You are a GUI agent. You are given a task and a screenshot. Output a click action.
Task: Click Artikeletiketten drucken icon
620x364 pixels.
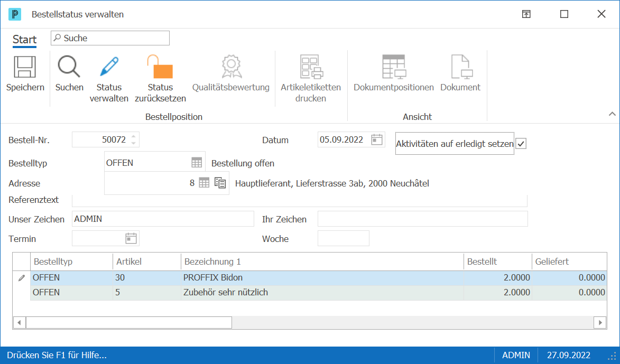(x=311, y=67)
